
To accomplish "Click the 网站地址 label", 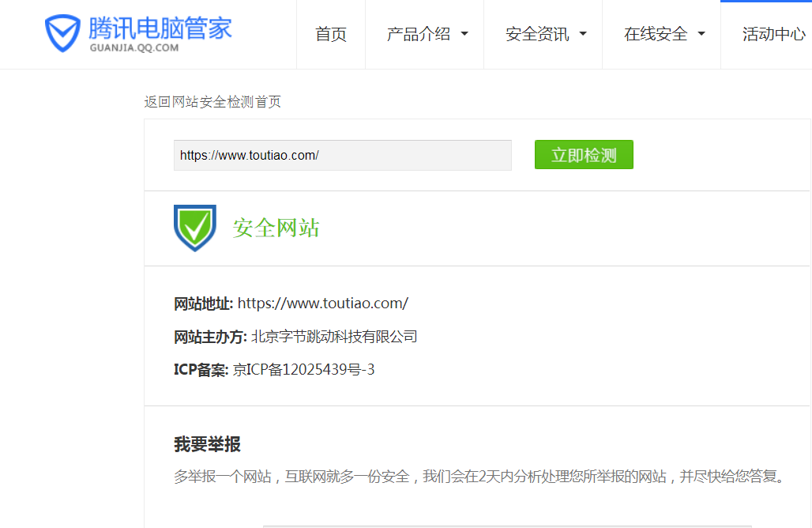I will pos(203,303).
